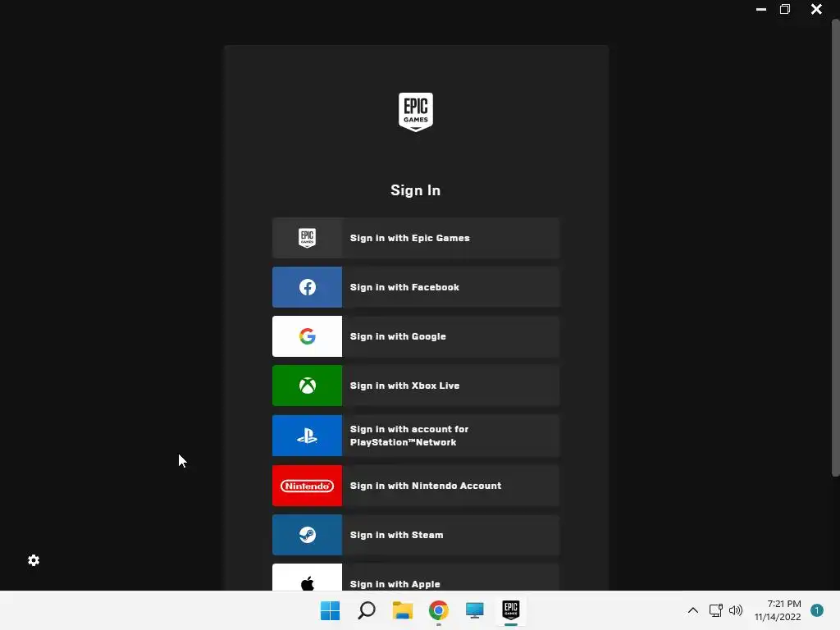
Task: Click the Google G logo tile
Action: [x=307, y=336]
